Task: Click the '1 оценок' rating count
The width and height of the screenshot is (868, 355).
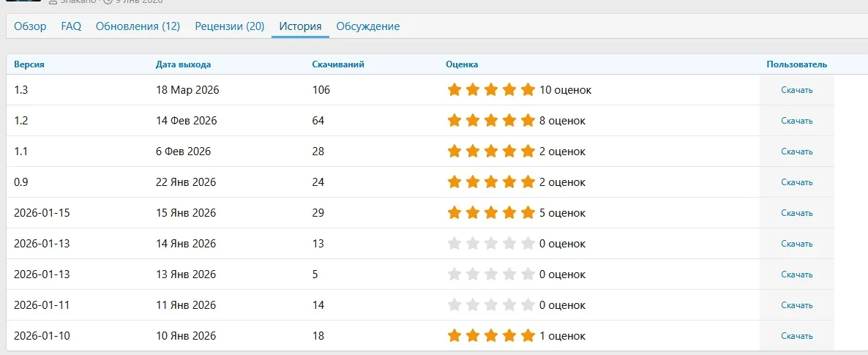Action: (562, 336)
